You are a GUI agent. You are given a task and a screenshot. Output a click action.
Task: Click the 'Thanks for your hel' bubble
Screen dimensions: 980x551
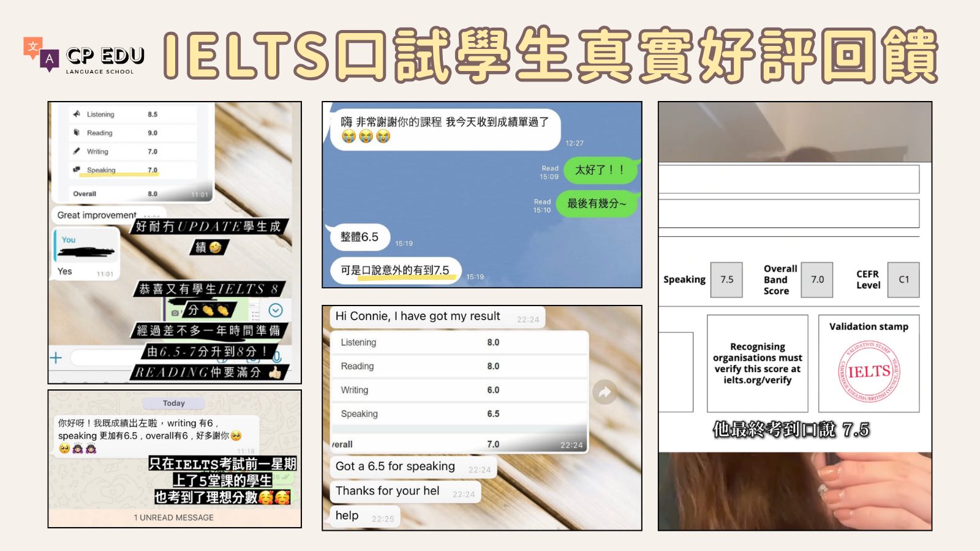point(405,491)
